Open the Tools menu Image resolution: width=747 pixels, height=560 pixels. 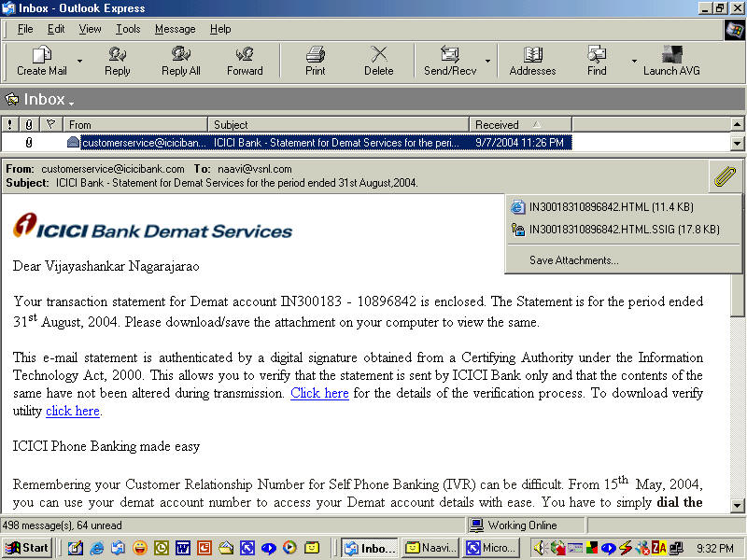click(x=128, y=29)
